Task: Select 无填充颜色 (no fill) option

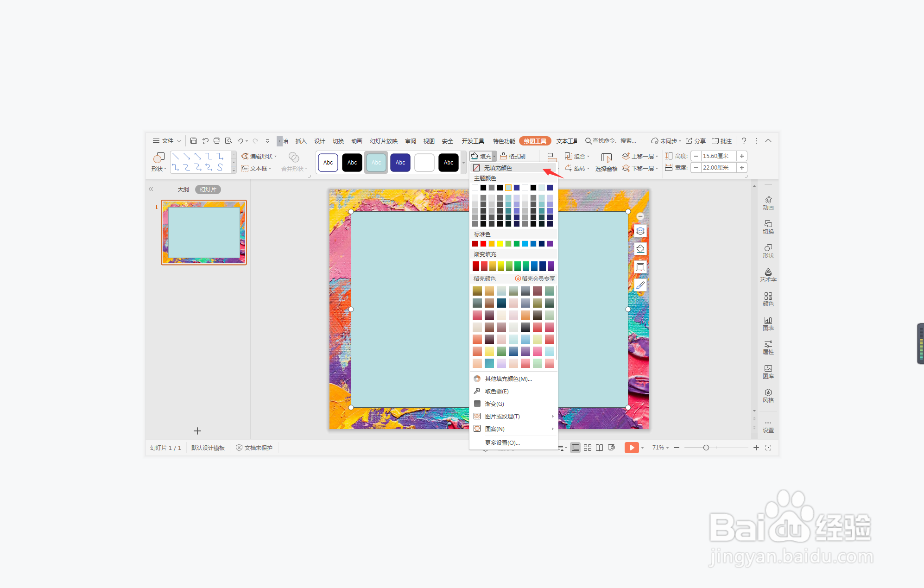Action: click(x=498, y=168)
